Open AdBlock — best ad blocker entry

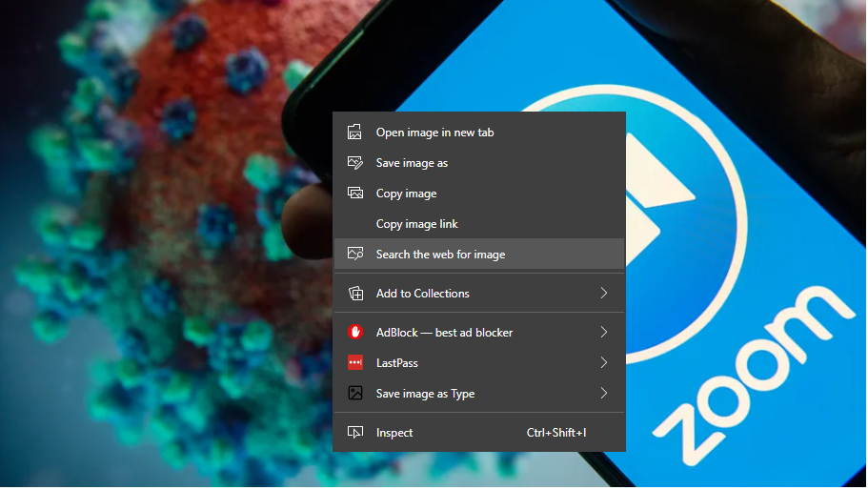pos(479,332)
